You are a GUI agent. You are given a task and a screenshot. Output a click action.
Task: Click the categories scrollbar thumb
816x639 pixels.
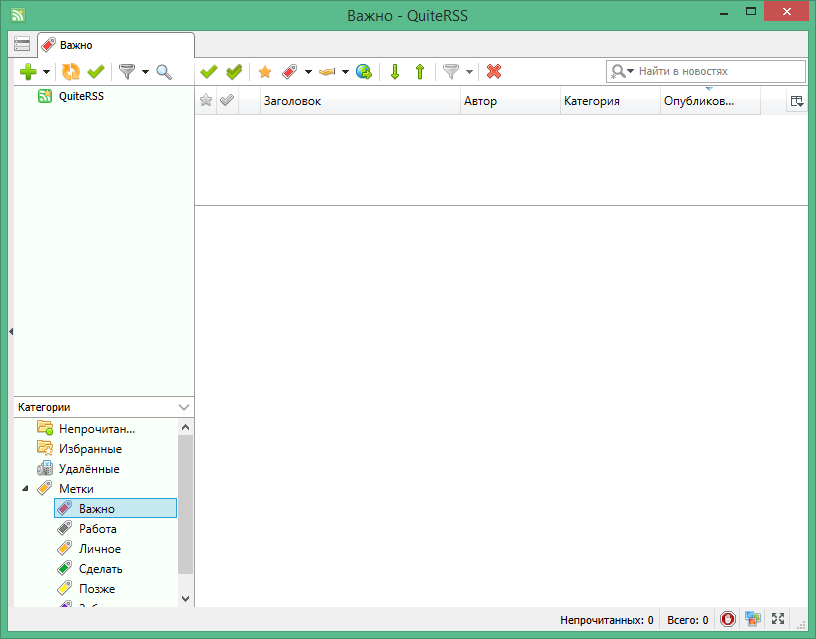[185, 504]
